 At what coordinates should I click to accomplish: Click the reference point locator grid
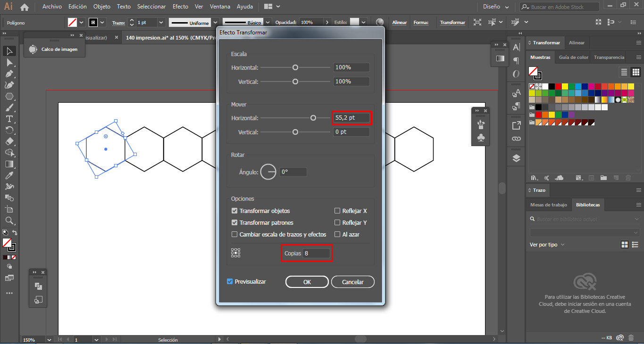(x=236, y=253)
